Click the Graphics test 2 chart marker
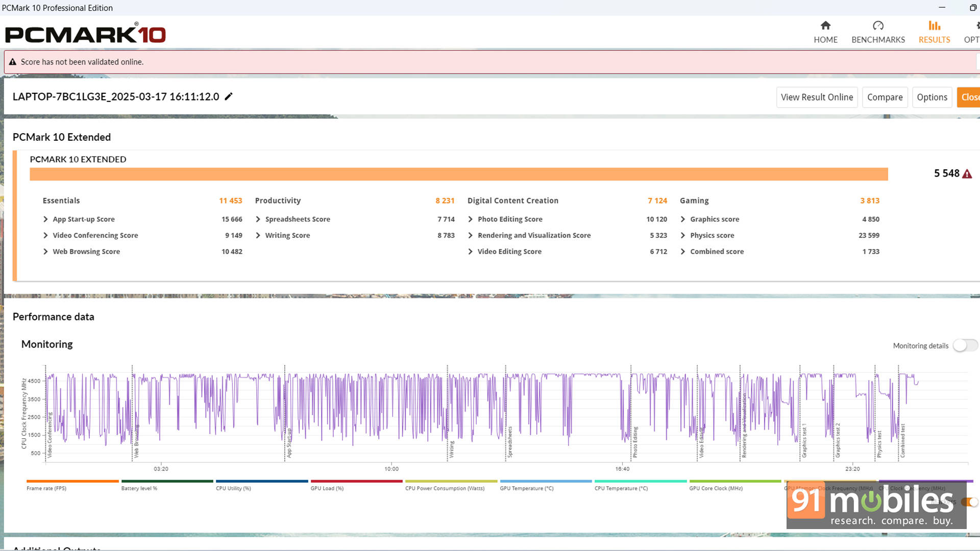Image resolution: width=980 pixels, height=551 pixels. click(838, 440)
